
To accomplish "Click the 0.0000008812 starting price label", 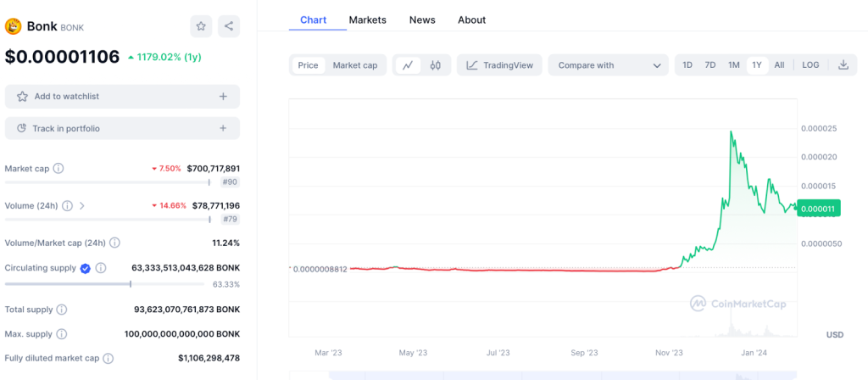I will point(320,269).
